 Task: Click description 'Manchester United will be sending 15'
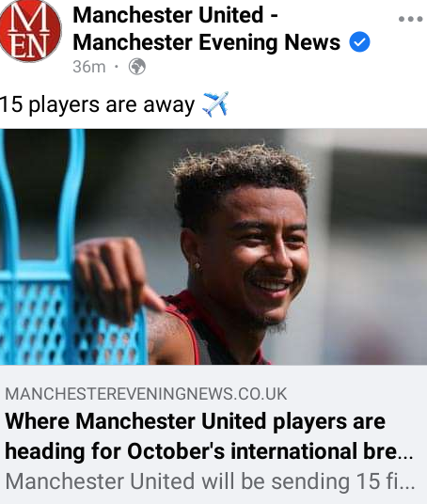(x=193, y=481)
